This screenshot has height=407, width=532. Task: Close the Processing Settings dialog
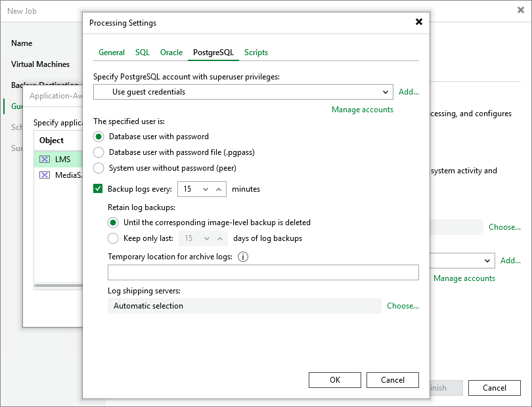pos(419,22)
